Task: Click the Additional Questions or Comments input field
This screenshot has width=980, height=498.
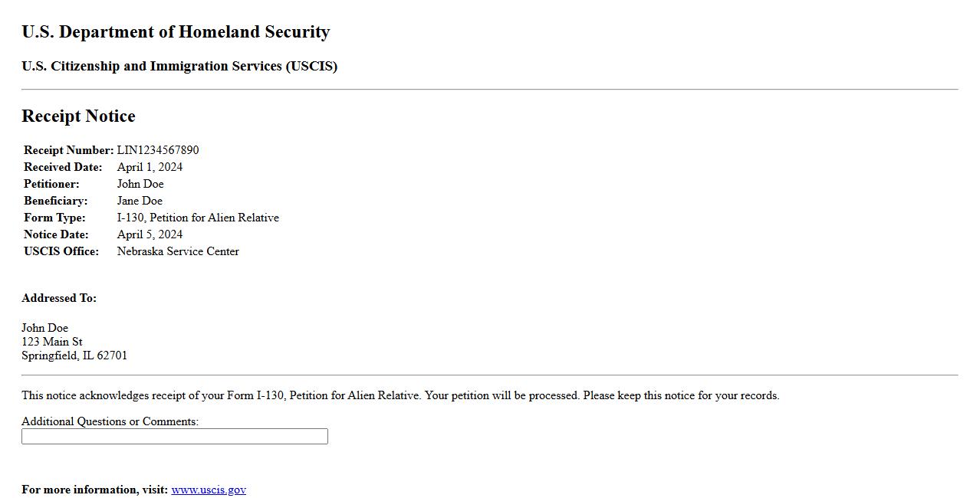Action: tap(175, 437)
